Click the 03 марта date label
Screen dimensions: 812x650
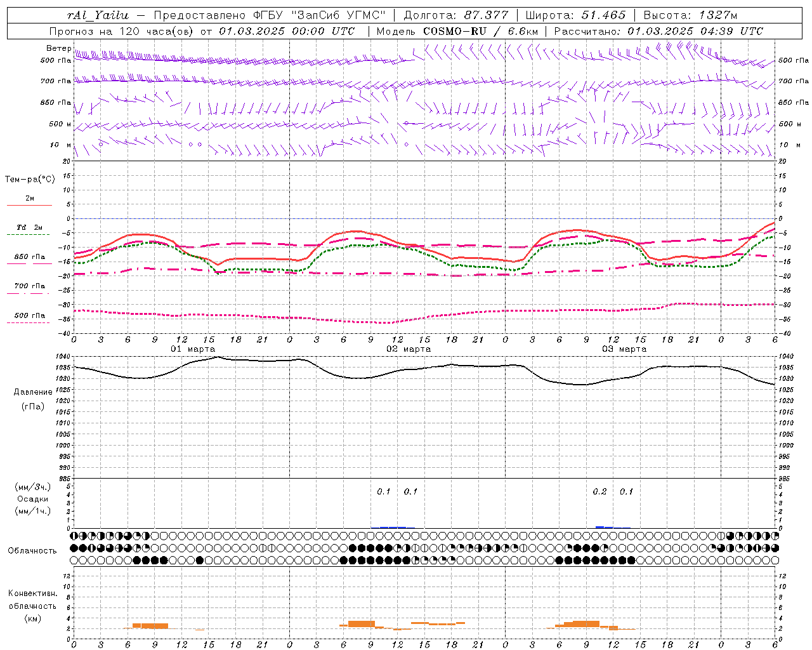pyautogui.click(x=624, y=349)
